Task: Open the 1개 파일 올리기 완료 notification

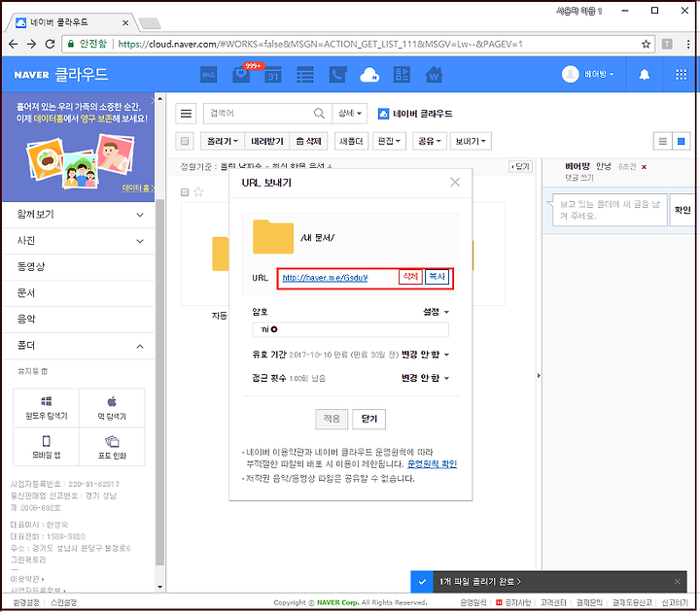Action: point(479,582)
